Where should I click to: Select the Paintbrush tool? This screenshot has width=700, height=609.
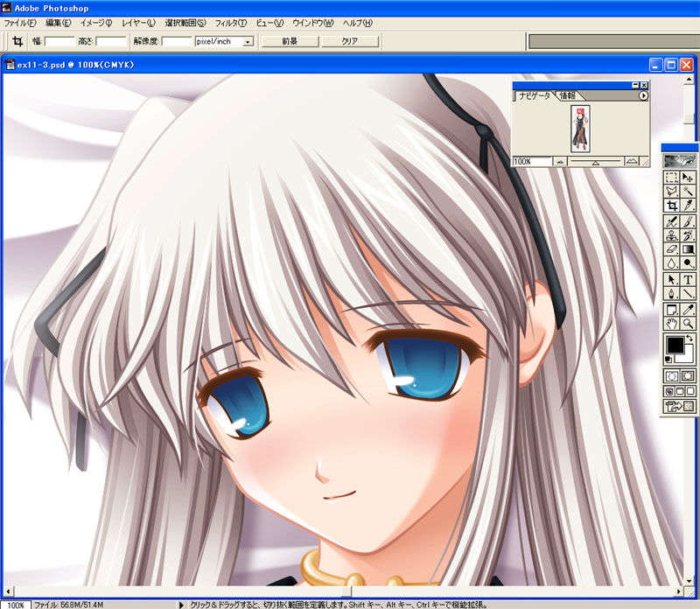[x=688, y=221]
